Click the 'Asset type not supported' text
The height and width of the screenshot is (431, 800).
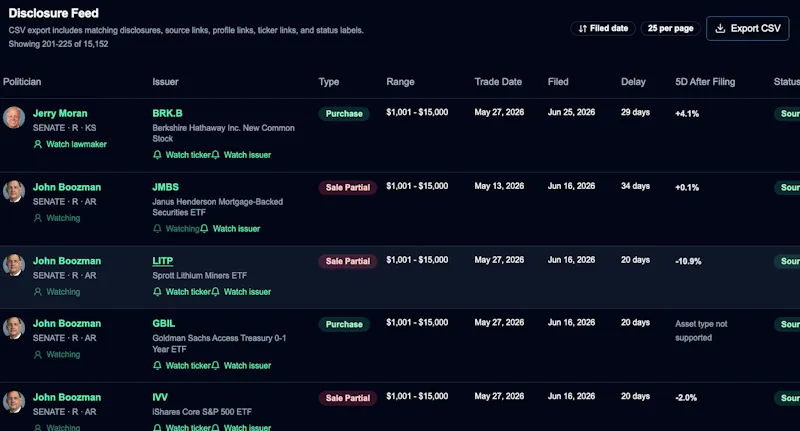tap(701, 331)
